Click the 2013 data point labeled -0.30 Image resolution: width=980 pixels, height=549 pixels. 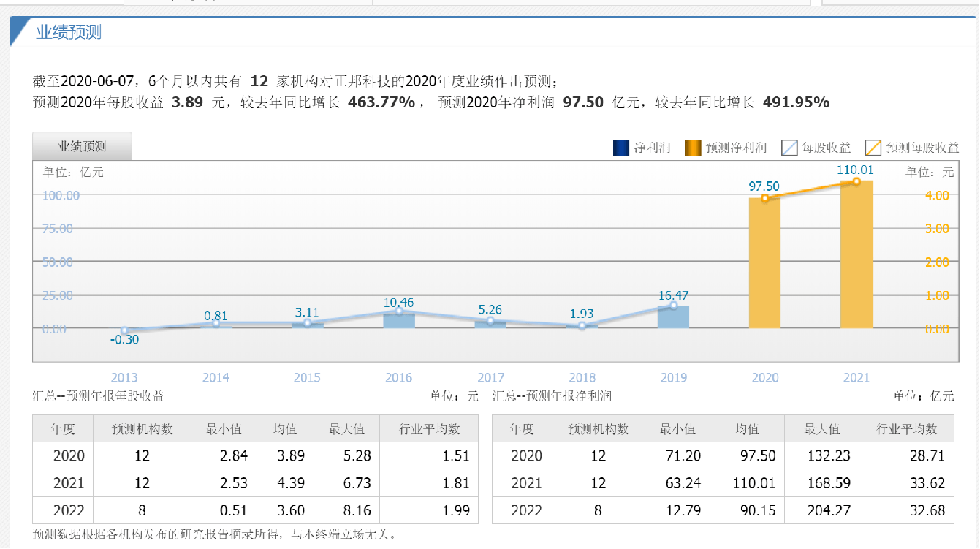[x=124, y=330]
